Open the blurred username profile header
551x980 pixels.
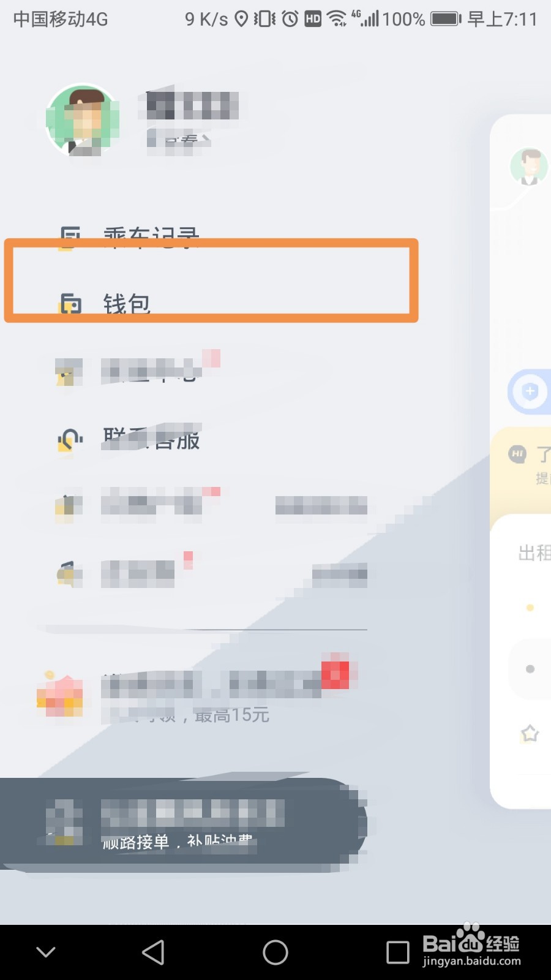pos(192,119)
